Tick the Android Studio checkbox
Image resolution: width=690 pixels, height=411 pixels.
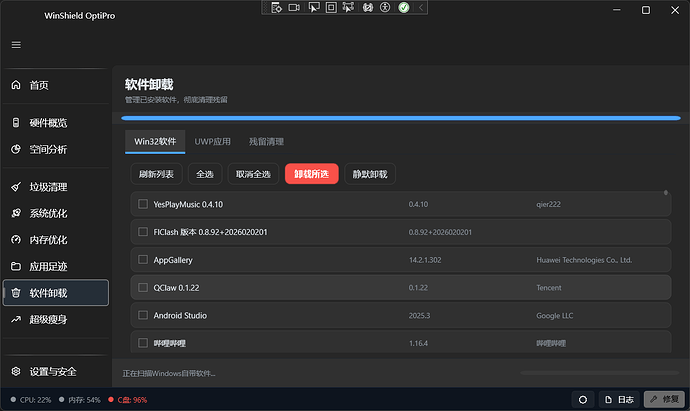point(143,315)
